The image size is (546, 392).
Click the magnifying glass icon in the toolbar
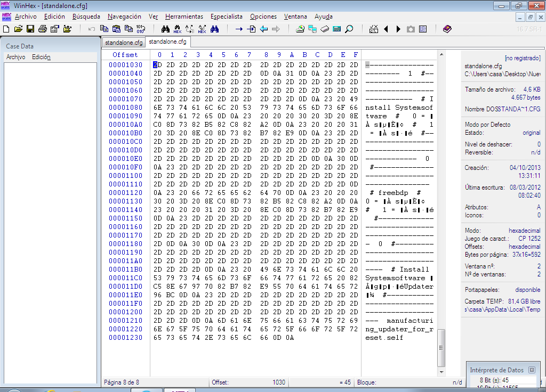pyautogui.click(x=349, y=29)
